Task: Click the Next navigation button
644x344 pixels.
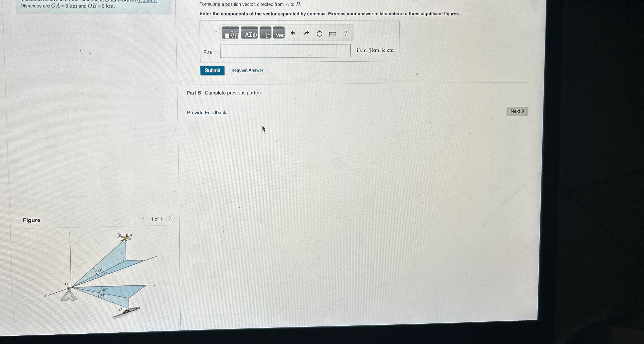Action: coord(517,111)
